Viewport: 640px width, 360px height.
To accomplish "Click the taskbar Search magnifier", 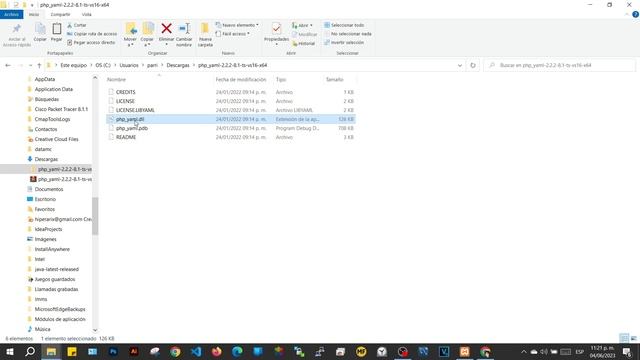I will [x=30, y=352].
